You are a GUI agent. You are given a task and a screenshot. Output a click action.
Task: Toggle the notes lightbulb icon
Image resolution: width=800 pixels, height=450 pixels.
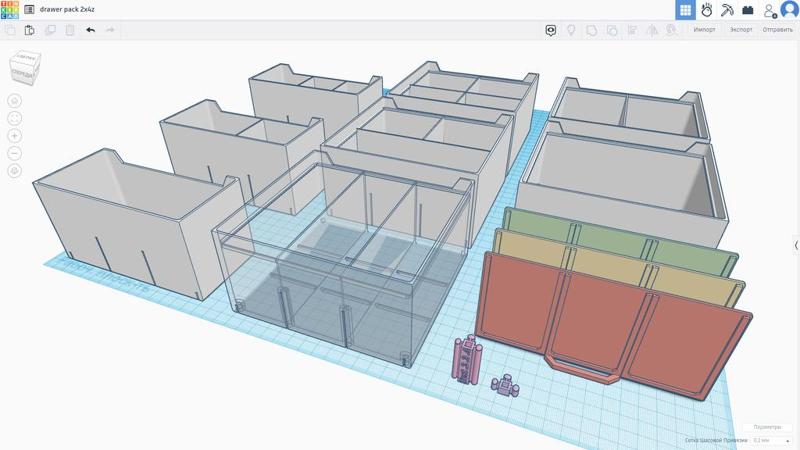click(x=571, y=30)
